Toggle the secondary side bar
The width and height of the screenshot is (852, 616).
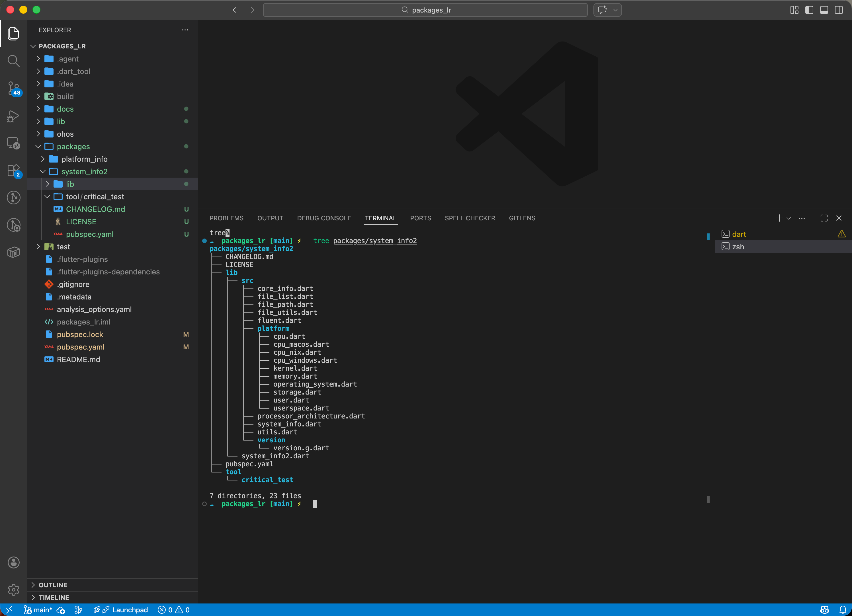(839, 10)
